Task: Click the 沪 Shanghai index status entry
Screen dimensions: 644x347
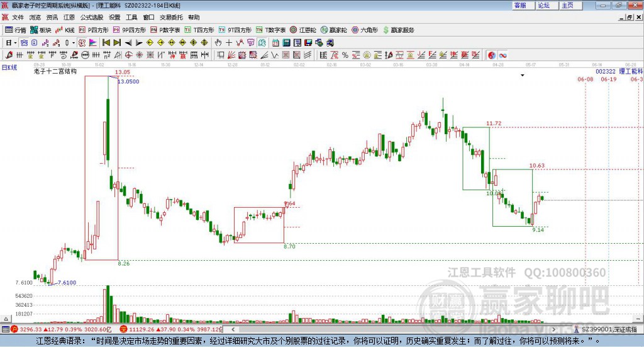Action: 62,329
